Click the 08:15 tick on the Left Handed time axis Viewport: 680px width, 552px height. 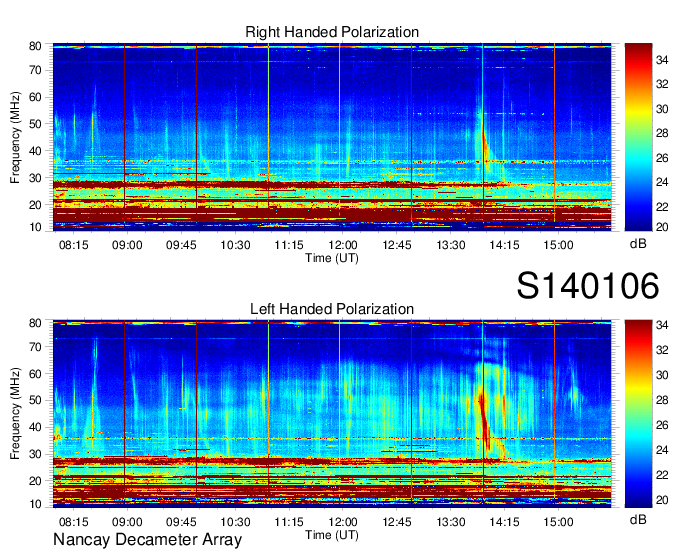74,522
